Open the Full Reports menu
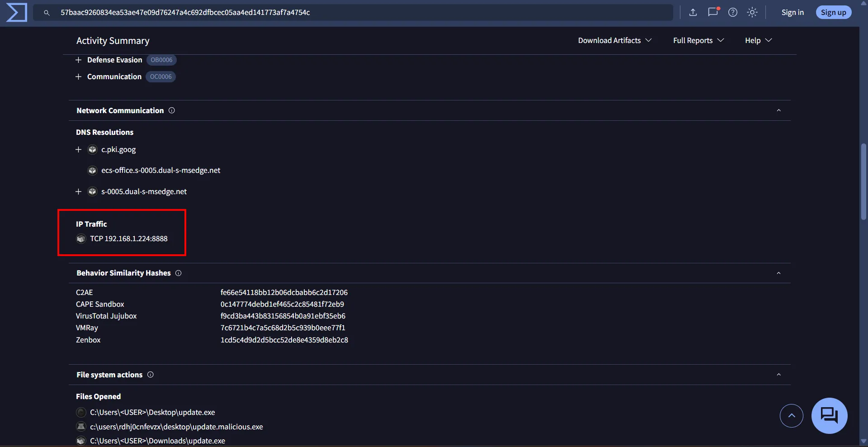The image size is (868, 447). click(698, 40)
